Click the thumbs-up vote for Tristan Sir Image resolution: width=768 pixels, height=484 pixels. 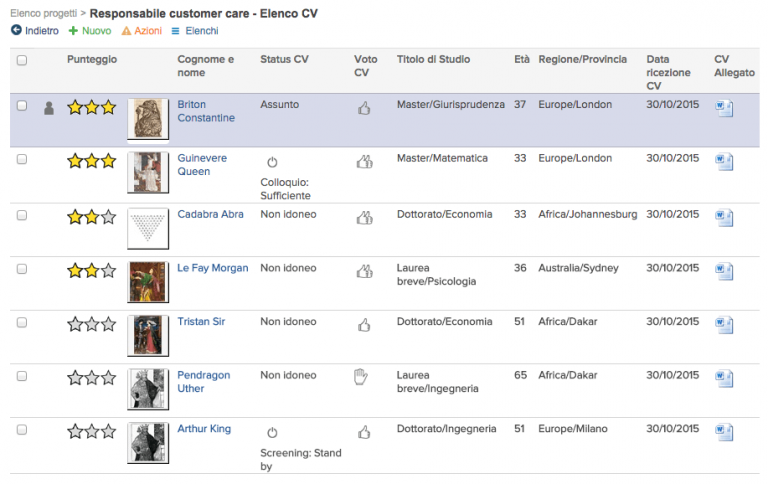tap(364, 324)
